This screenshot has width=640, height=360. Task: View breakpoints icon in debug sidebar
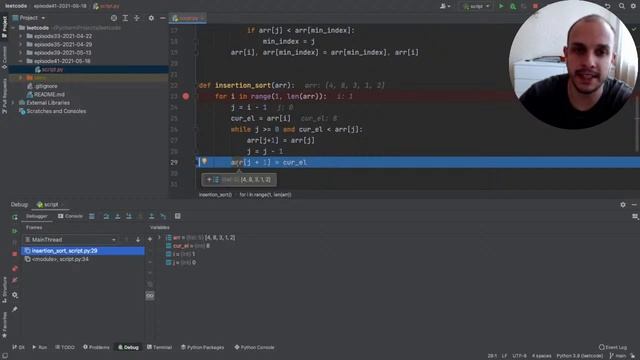15,268
